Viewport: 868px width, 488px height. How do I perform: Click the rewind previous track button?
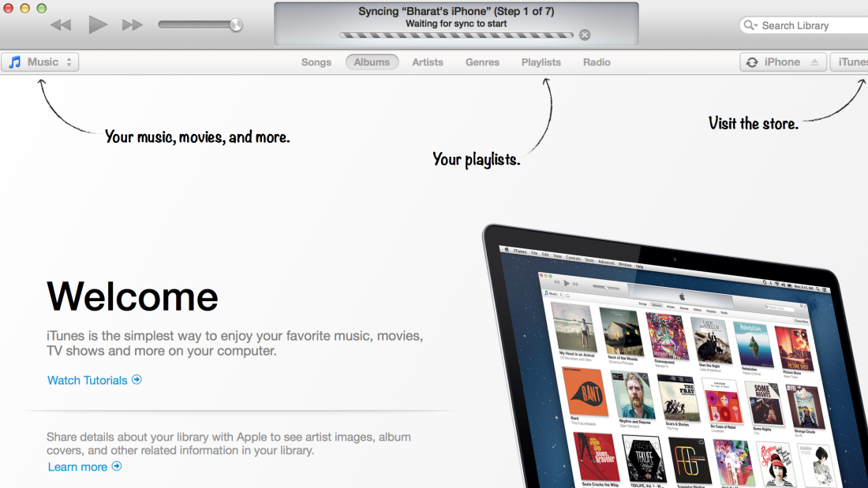[x=61, y=25]
